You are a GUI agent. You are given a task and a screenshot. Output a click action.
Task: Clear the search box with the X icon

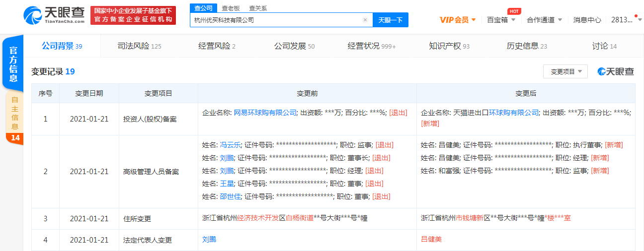click(365, 20)
